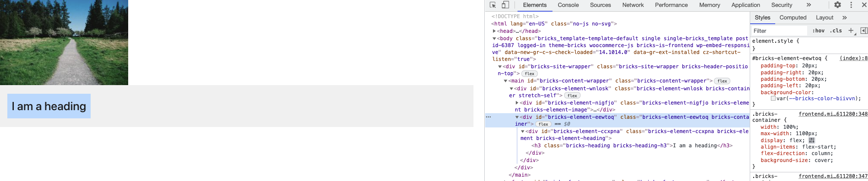Open the Memory tab
This screenshot has height=181, width=868.
click(710, 5)
